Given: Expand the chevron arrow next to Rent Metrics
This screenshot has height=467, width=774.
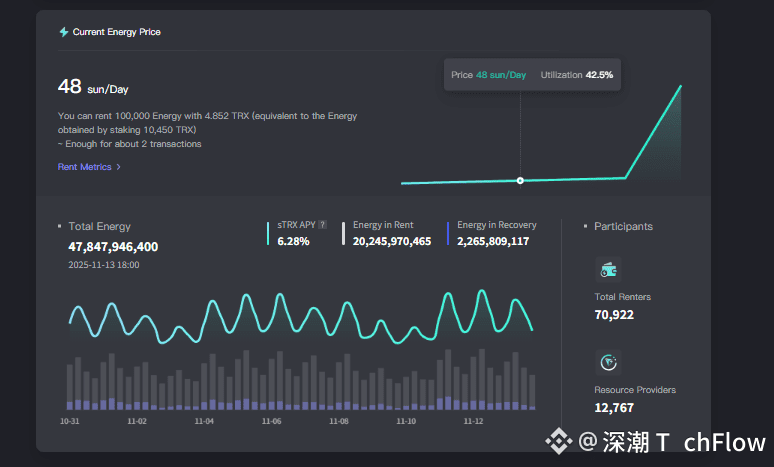Looking at the screenshot, I should (x=119, y=167).
